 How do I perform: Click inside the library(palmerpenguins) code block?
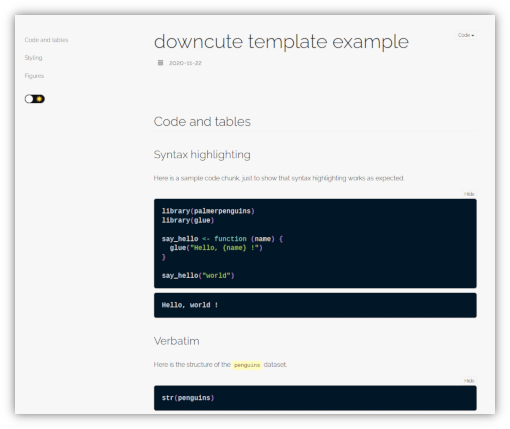tap(315, 243)
